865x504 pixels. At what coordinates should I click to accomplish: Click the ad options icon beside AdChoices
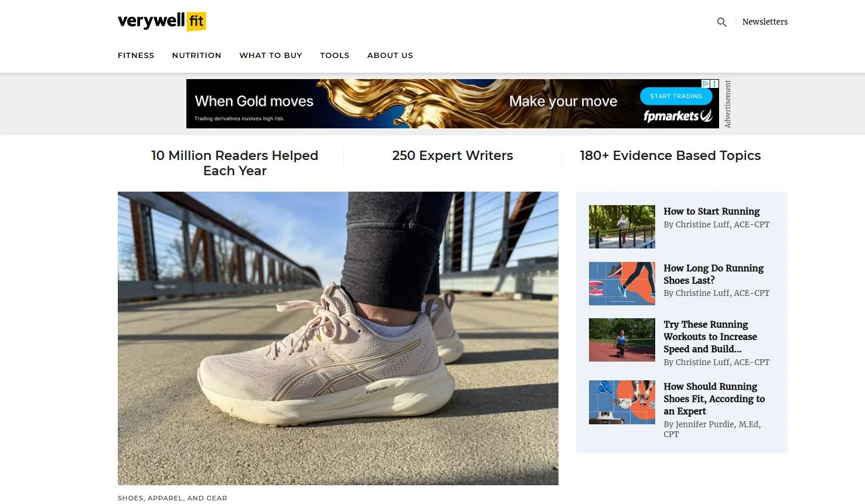point(714,84)
